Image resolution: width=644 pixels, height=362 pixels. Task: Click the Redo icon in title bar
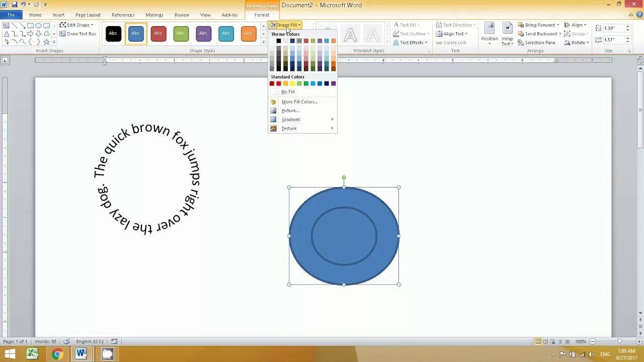36,5
